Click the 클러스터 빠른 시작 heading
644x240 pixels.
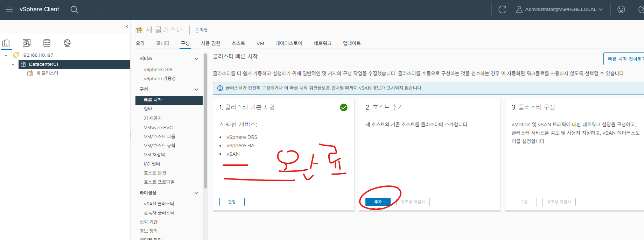coord(235,56)
